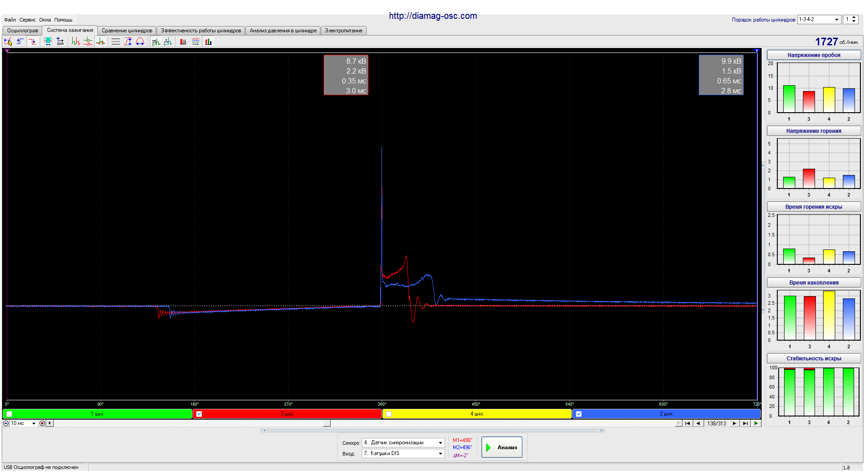The height and width of the screenshot is (473, 868).
Task: Toggle the bar chart panel icon
Action: pos(209,42)
